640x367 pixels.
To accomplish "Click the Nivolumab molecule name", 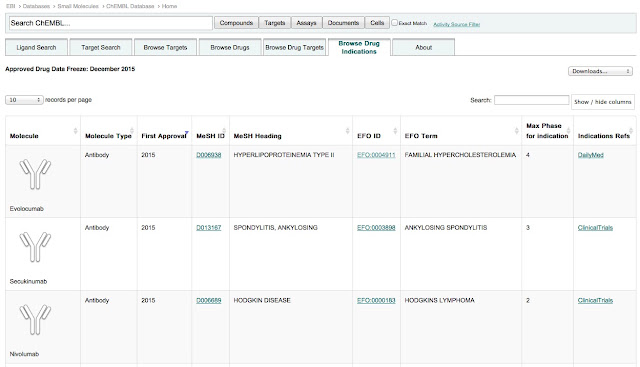I will pyautogui.click(x=24, y=354).
